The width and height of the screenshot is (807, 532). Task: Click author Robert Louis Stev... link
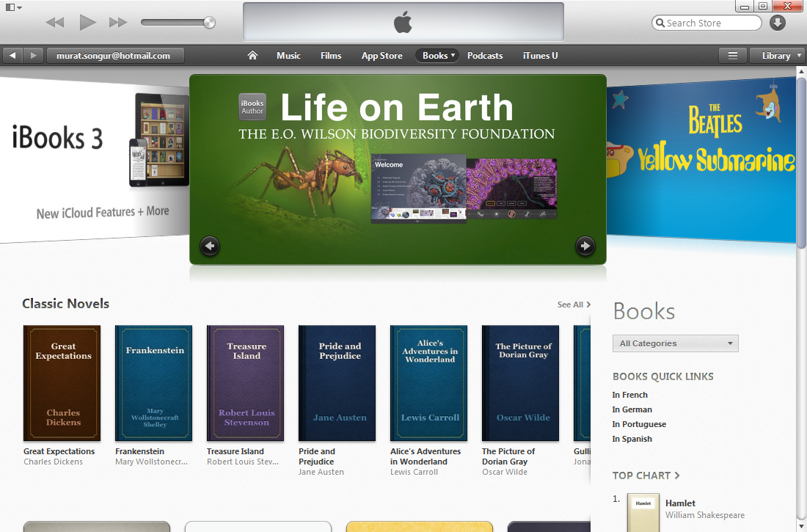tap(242, 462)
